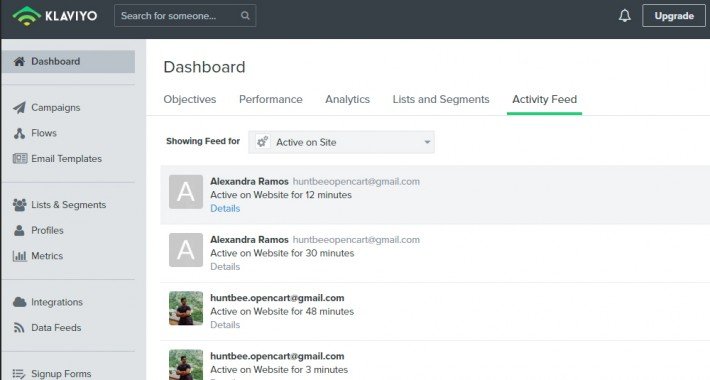Click photo avatar for 48 minutes entry
The image size is (710, 380).
(186, 308)
